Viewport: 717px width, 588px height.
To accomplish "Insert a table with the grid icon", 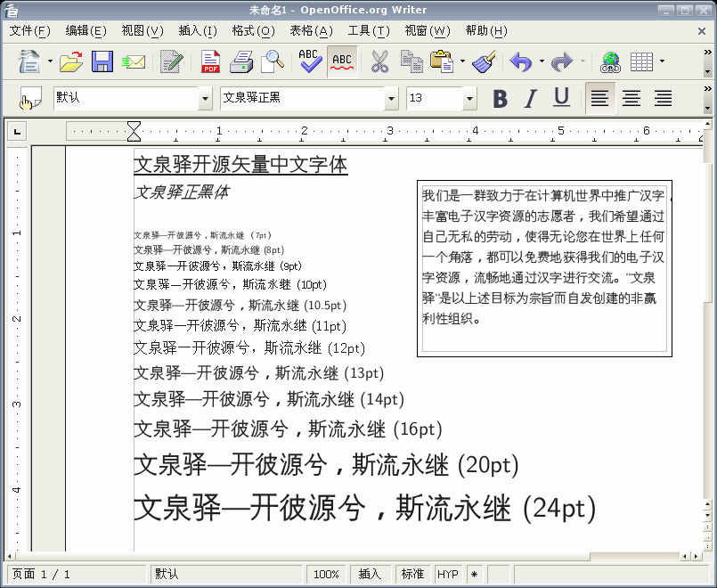I will [x=641, y=61].
